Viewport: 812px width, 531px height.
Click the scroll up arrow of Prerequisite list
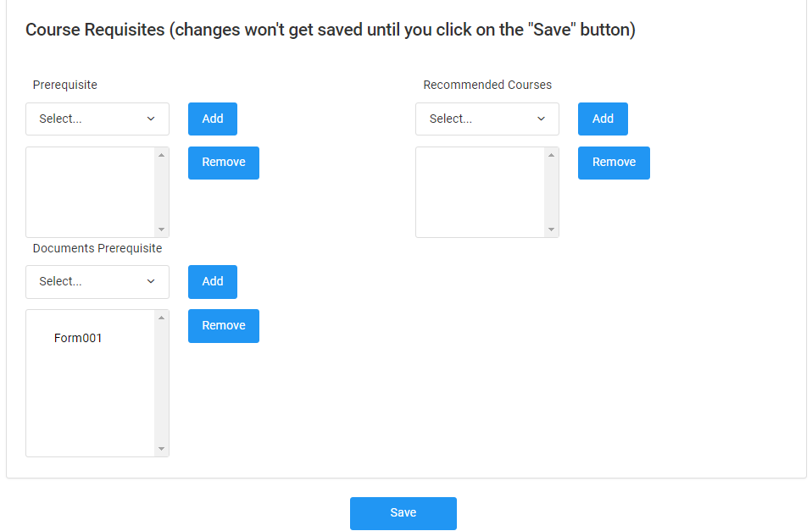tap(161, 155)
